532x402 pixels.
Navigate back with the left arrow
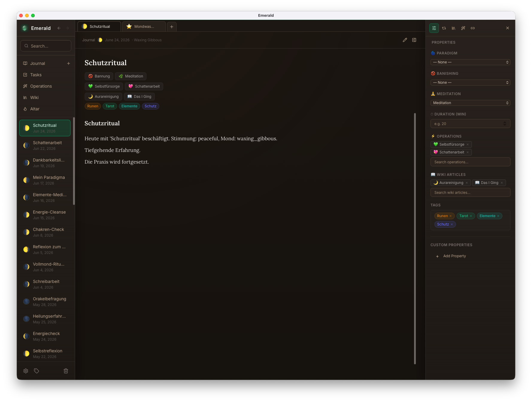coord(59,28)
